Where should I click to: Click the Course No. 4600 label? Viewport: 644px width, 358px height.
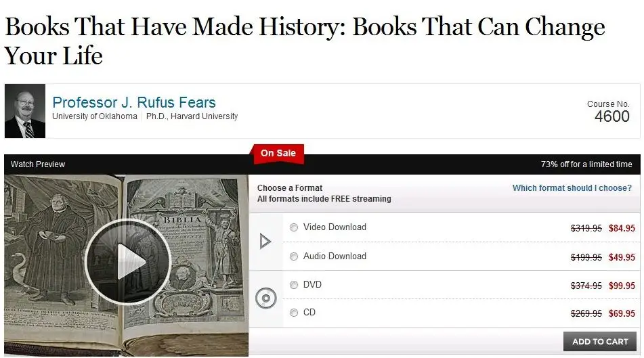pos(608,112)
